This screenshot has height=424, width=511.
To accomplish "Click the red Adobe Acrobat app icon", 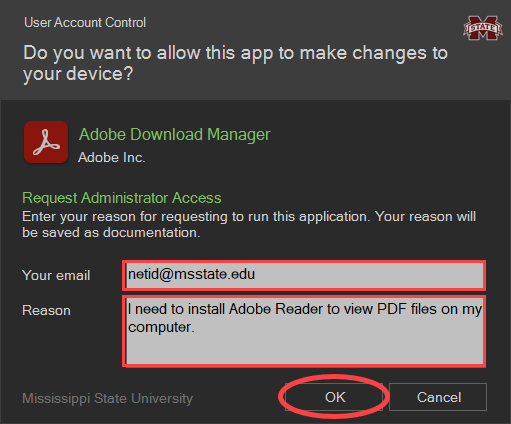I will 46,142.
